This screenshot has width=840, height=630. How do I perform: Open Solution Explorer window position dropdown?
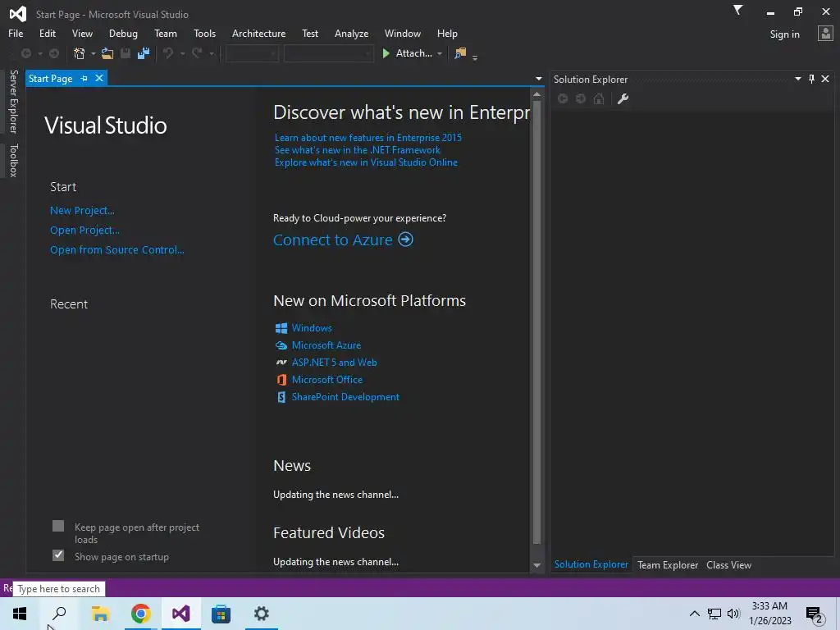(797, 79)
